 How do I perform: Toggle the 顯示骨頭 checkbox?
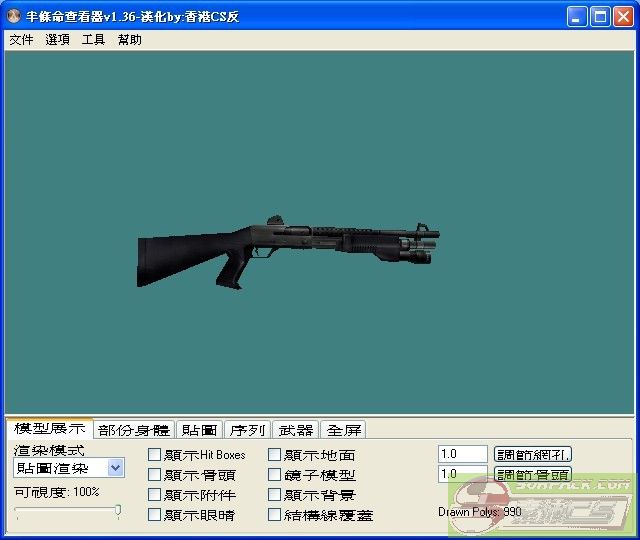[x=155, y=475]
